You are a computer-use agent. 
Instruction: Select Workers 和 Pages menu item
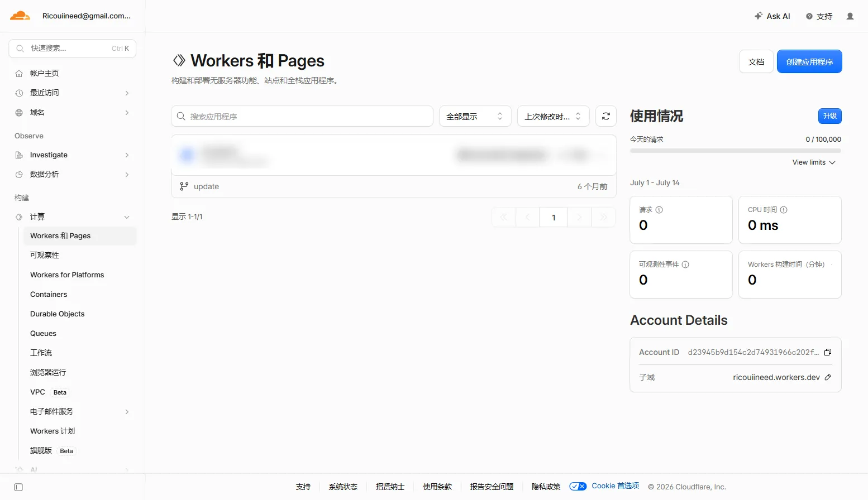(x=80, y=236)
